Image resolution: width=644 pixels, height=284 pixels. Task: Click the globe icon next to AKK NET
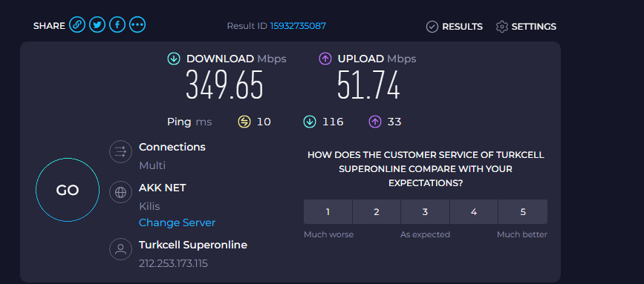click(x=120, y=192)
